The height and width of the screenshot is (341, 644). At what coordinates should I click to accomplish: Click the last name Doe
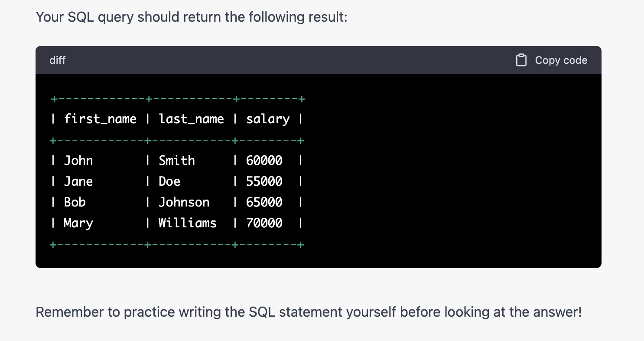pyautogui.click(x=169, y=181)
